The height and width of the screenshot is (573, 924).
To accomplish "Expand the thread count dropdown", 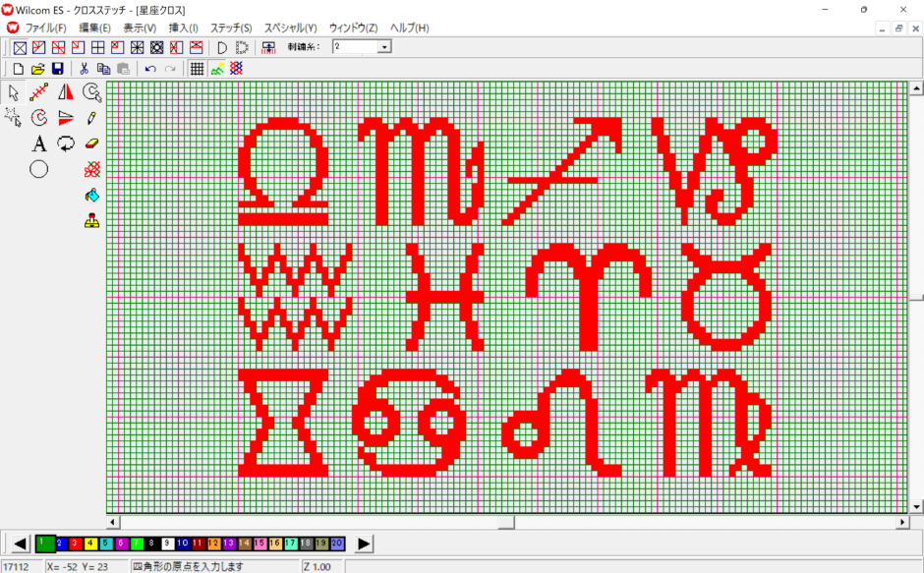I will click(x=384, y=47).
